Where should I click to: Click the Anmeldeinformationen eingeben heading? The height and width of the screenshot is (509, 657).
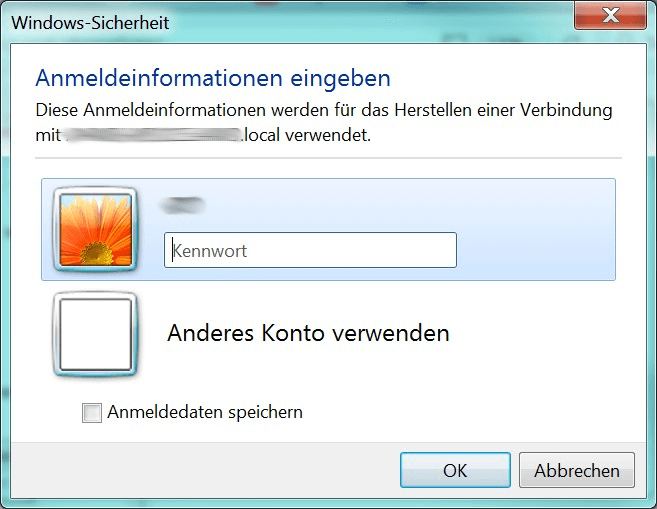point(213,78)
